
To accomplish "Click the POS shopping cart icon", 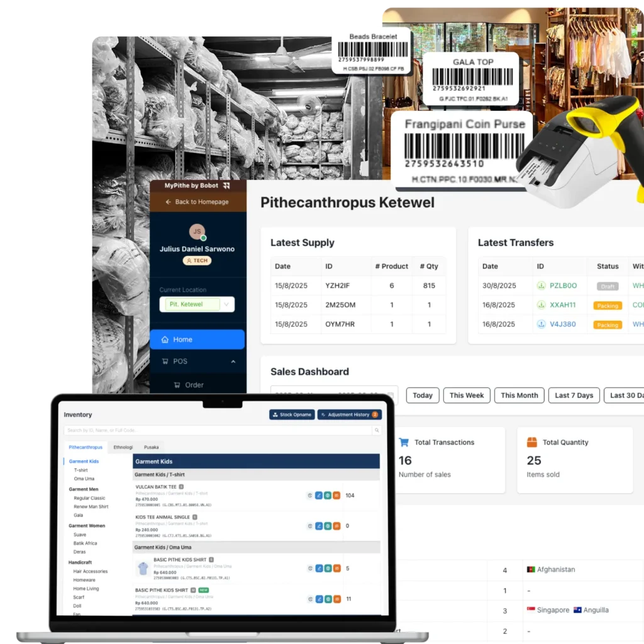I will pyautogui.click(x=165, y=362).
